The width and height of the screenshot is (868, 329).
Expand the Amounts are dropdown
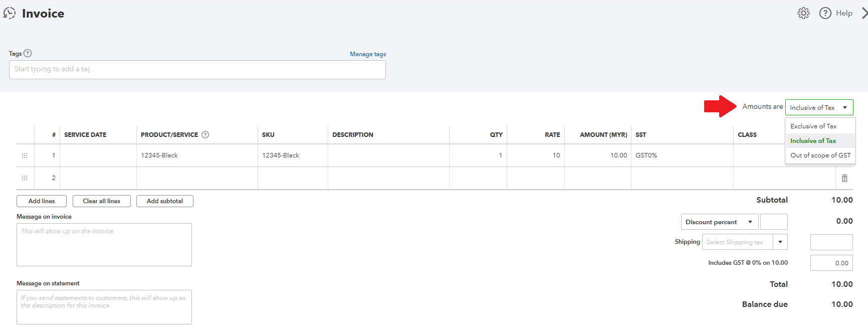point(819,107)
